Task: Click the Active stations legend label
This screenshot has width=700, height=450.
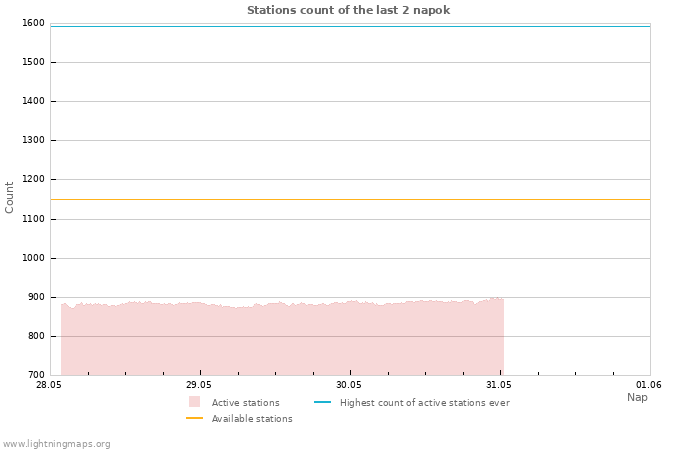Action: pos(246,403)
